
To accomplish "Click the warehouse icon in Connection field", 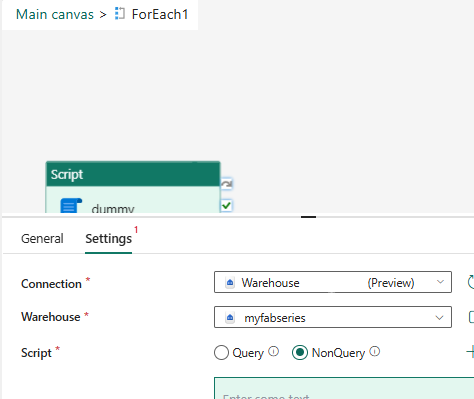I will [230, 283].
